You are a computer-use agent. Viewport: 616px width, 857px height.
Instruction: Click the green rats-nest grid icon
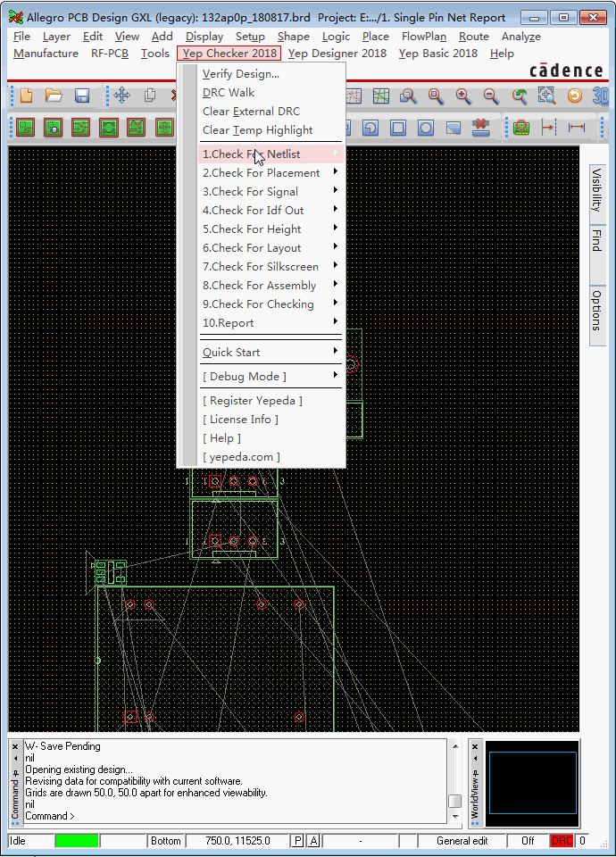(x=381, y=96)
